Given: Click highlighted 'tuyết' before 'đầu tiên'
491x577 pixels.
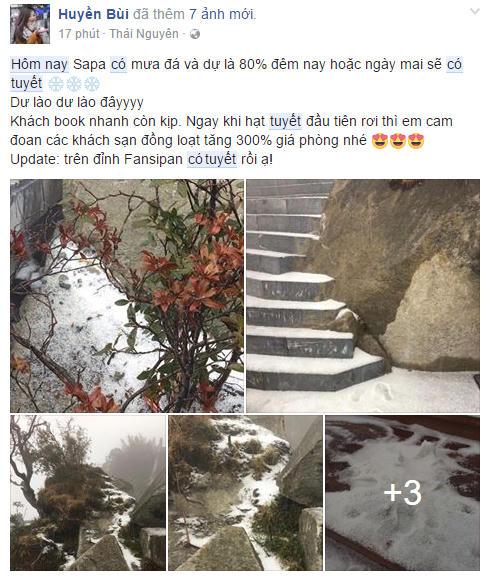Looking at the screenshot, I should click(x=286, y=121).
